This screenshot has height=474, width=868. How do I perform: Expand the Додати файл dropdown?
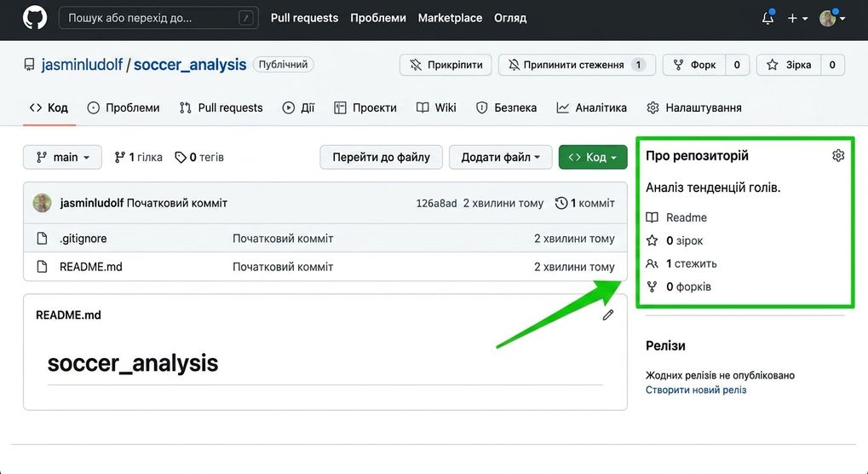(x=500, y=157)
